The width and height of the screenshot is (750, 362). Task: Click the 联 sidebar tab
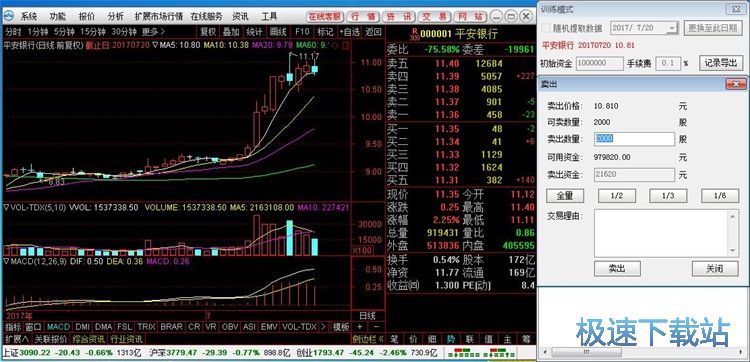pos(470,339)
